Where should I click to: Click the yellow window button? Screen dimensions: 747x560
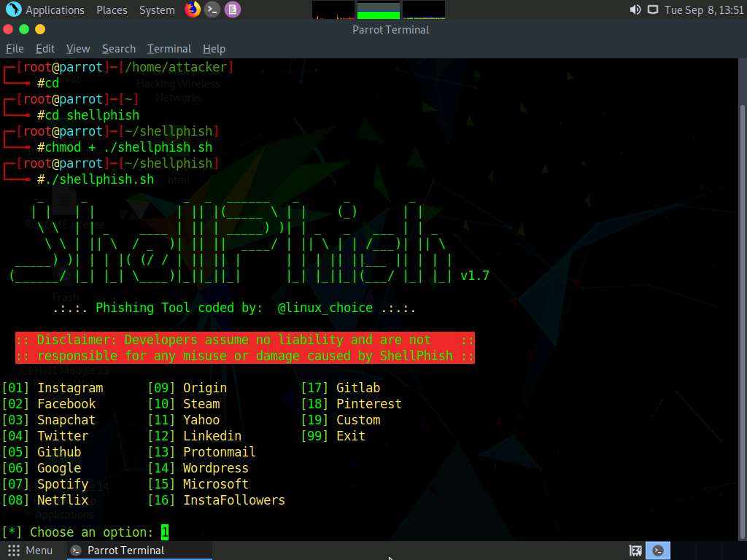pyautogui.click(x=41, y=29)
